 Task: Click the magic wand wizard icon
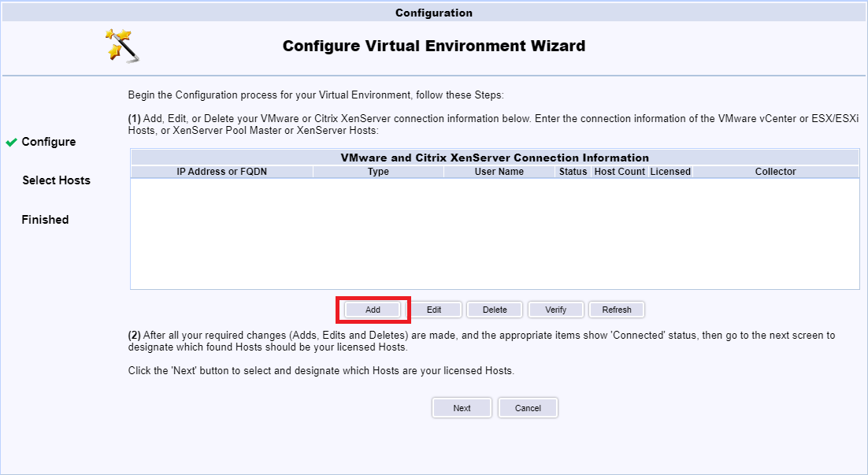click(122, 46)
